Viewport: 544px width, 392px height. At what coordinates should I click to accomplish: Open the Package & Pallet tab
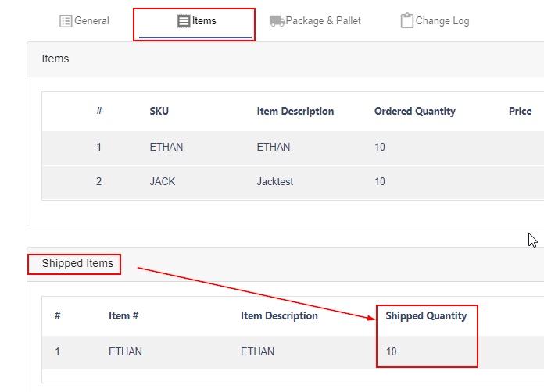pyautogui.click(x=315, y=21)
